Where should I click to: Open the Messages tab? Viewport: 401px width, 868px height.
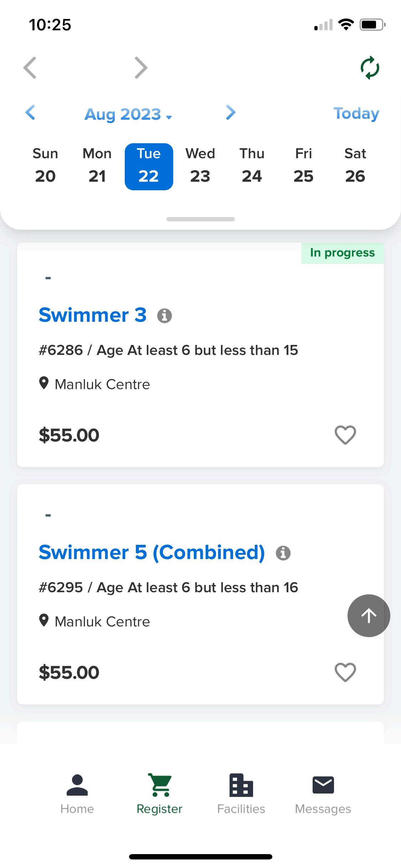click(323, 794)
